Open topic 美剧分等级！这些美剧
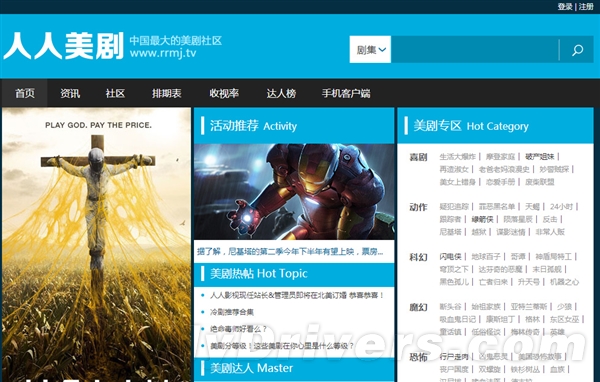600x382 pixels. (282, 346)
